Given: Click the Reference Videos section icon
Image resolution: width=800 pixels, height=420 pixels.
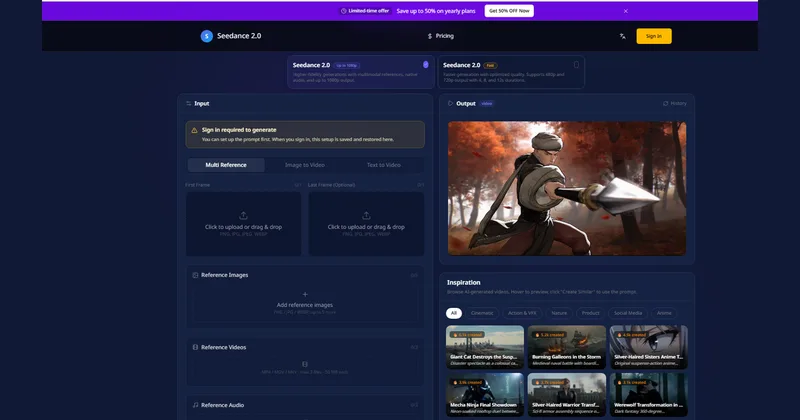Looking at the screenshot, I should [x=195, y=347].
